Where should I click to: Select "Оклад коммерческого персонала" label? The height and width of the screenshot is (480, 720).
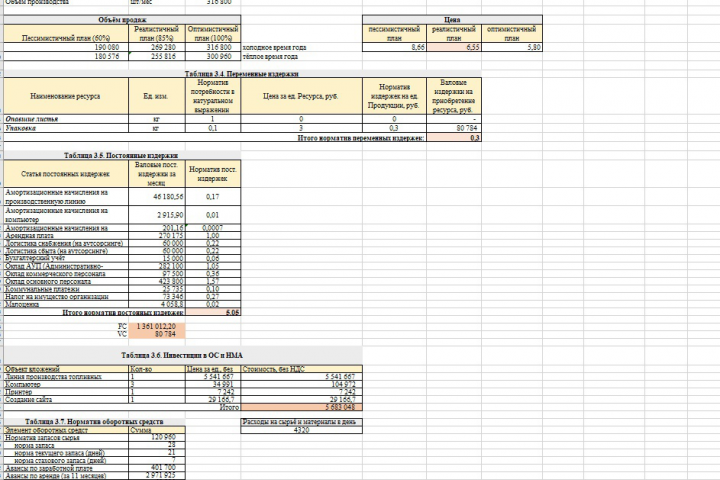click(66, 274)
